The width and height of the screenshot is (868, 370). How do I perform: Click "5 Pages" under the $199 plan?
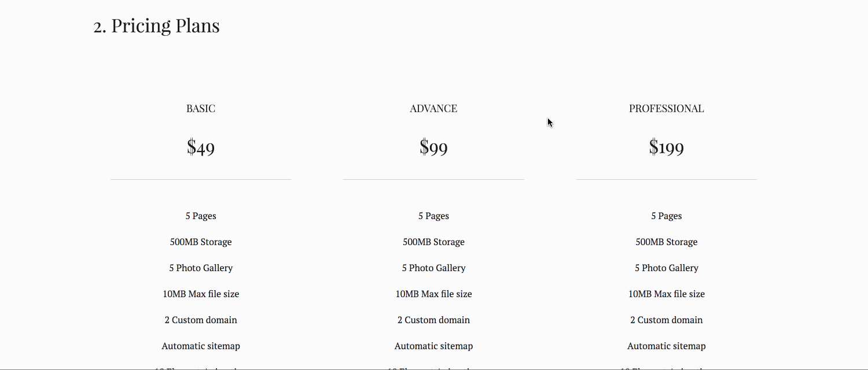666,216
